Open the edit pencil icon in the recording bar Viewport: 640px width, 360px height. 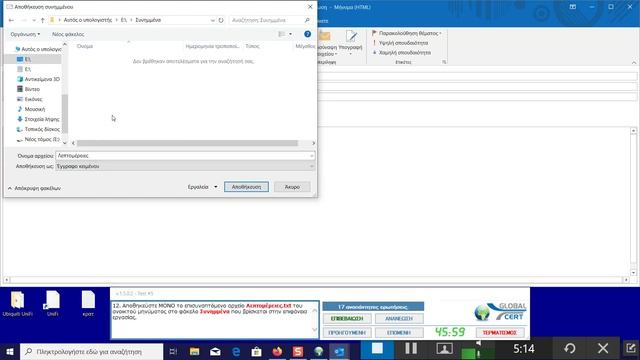[x=631, y=348]
